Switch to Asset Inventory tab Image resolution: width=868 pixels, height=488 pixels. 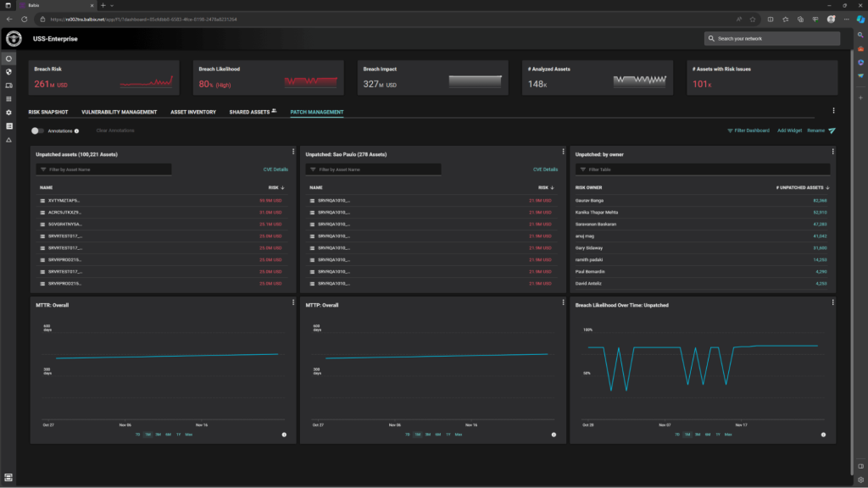click(193, 113)
